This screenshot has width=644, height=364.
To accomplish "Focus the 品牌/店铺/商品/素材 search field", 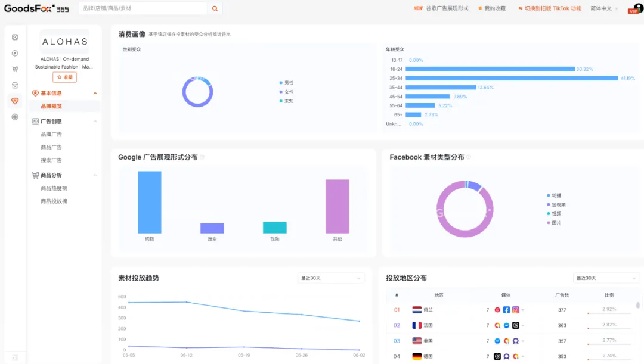I will [143, 8].
